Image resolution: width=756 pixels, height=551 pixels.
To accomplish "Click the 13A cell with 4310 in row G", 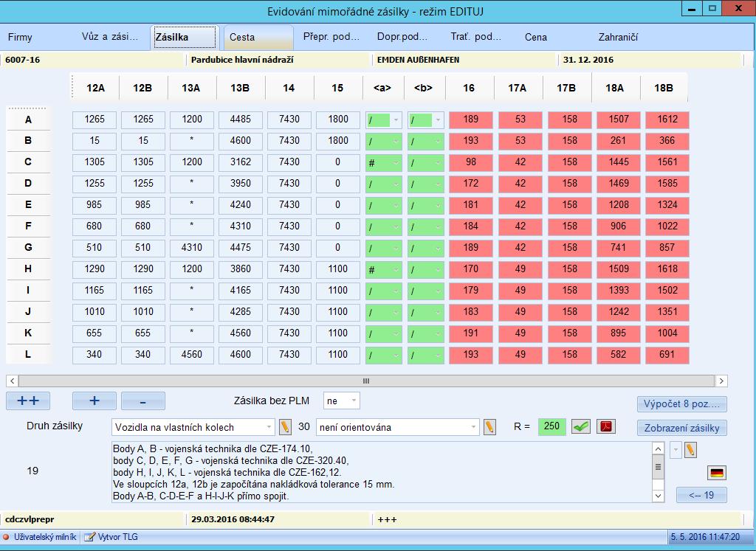I will tap(192, 248).
